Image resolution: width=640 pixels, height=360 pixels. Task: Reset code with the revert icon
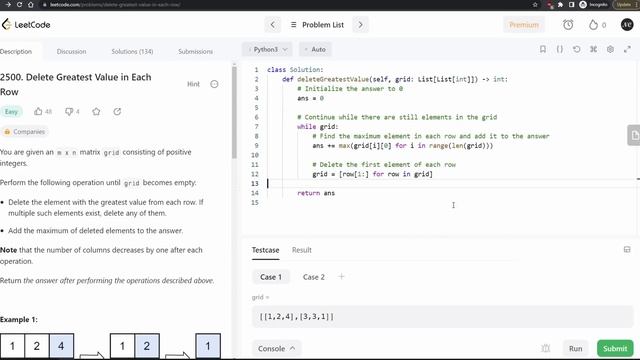pyautogui.click(x=576, y=49)
